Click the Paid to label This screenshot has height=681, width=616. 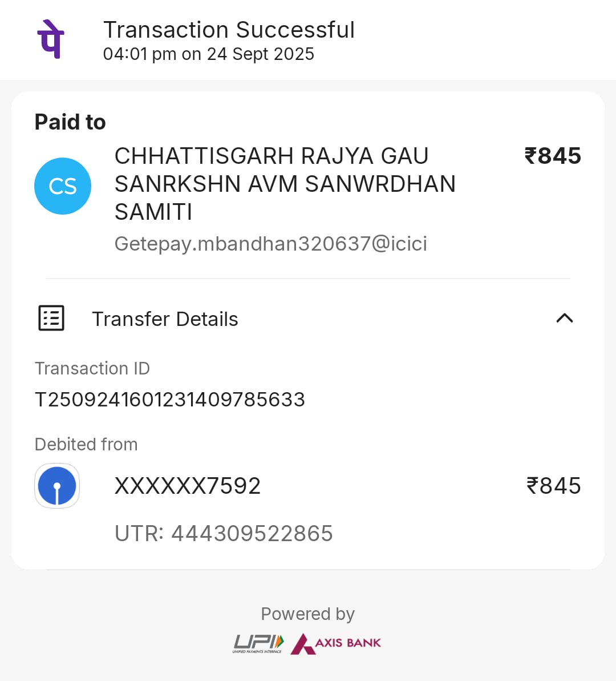70,122
